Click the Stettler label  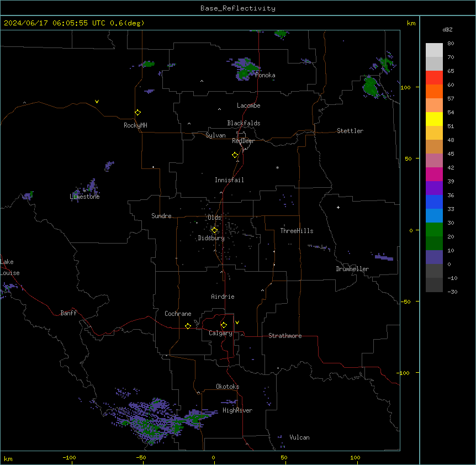tap(350, 131)
